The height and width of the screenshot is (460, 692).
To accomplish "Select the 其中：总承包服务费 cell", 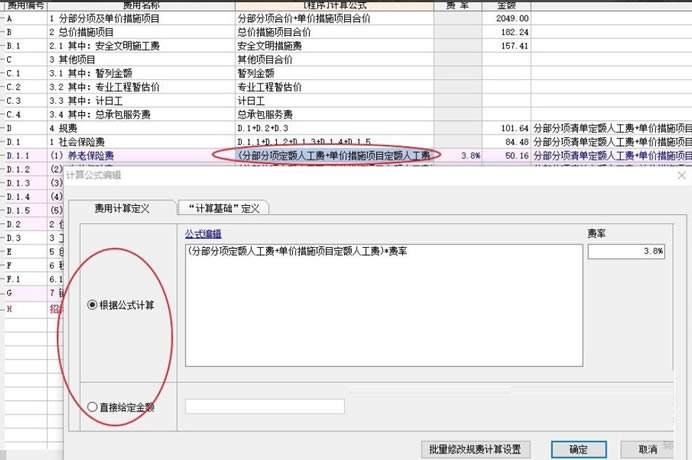I will (141, 114).
